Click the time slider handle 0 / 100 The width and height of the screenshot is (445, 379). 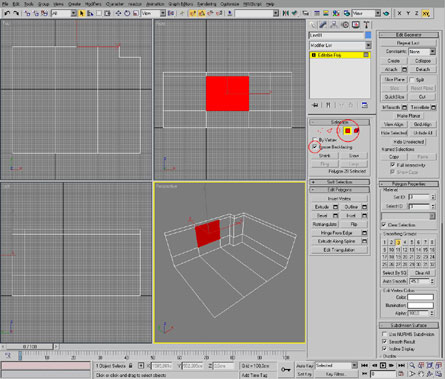tap(29, 347)
